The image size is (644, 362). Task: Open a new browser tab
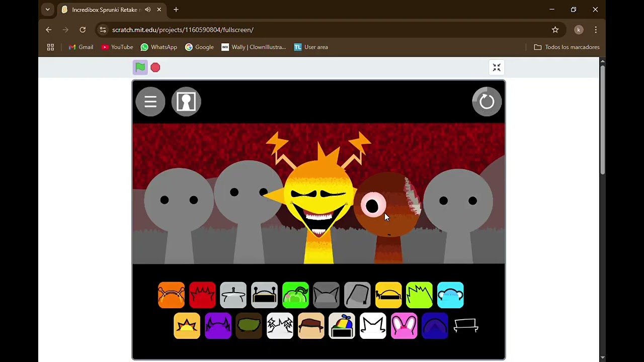pos(176,10)
